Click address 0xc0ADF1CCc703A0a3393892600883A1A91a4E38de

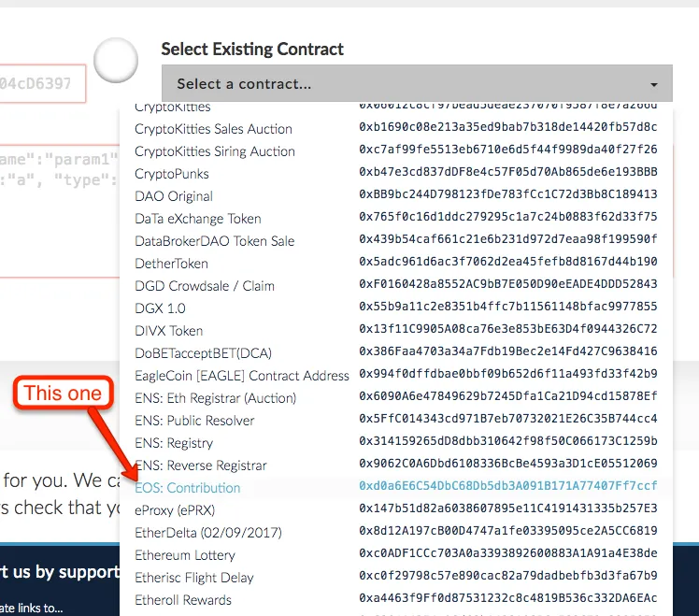(508, 553)
